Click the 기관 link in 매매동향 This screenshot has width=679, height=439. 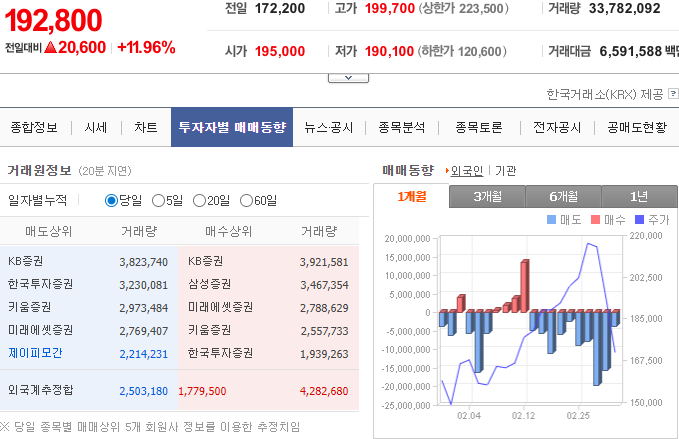506,171
